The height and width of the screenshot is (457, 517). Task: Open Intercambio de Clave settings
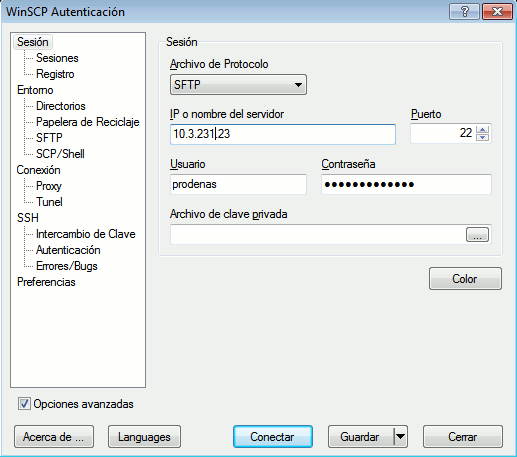click(x=86, y=234)
